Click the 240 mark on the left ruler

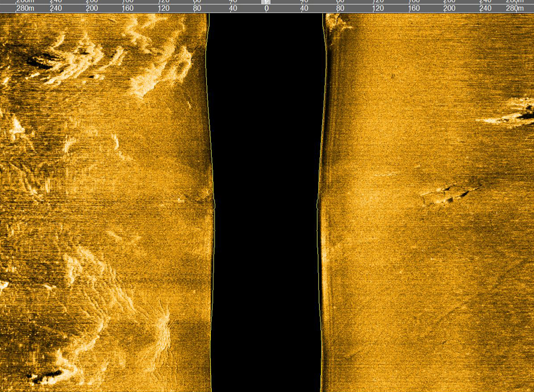56,9
